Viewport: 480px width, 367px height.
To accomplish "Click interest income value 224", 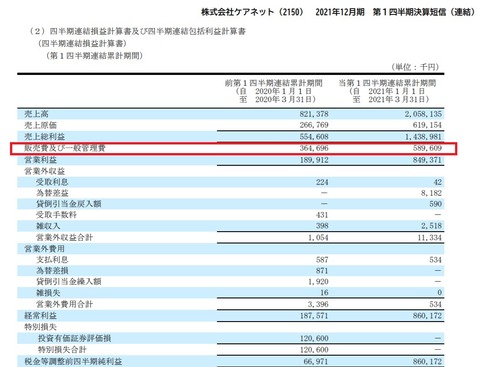I will (x=322, y=182).
